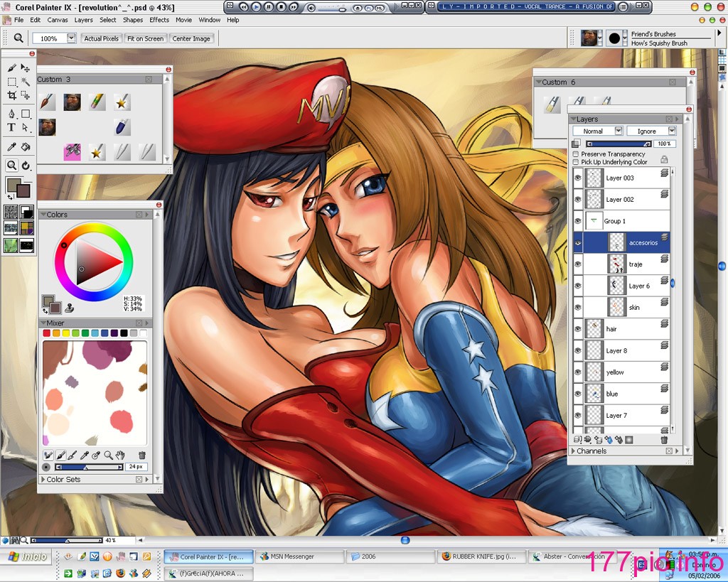Toggle visibility of the traje layer
The width and height of the screenshot is (728, 582).
(x=578, y=264)
